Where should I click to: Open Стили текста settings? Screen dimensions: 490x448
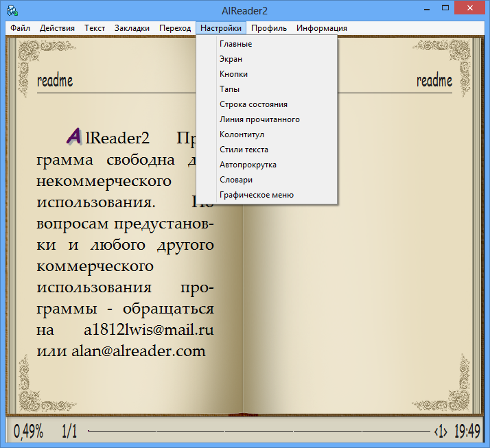[266, 150]
